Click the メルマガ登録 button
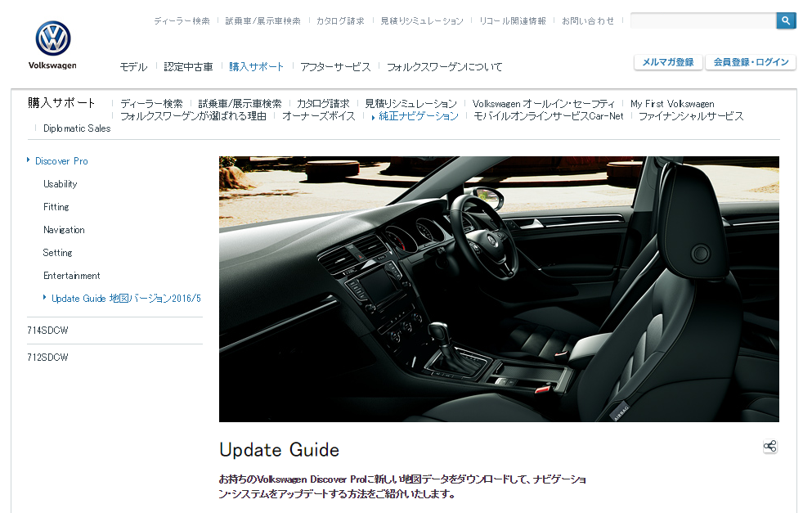This screenshot has width=812, height=513. tap(668, 62)
